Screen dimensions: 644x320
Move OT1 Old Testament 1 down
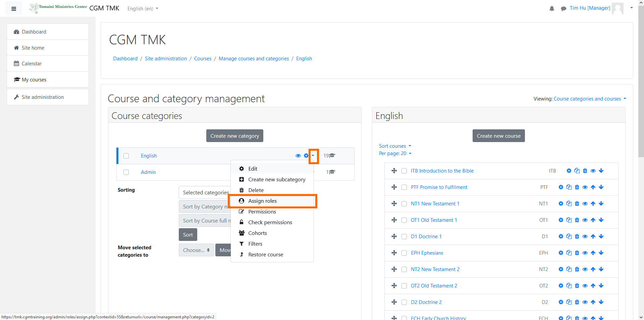[601, 220]
